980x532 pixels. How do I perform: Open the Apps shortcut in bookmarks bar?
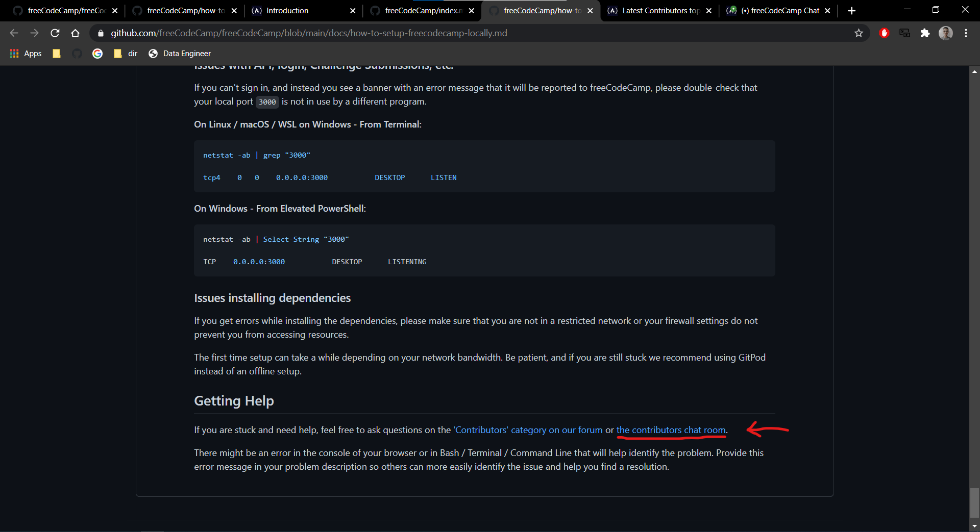26,54
